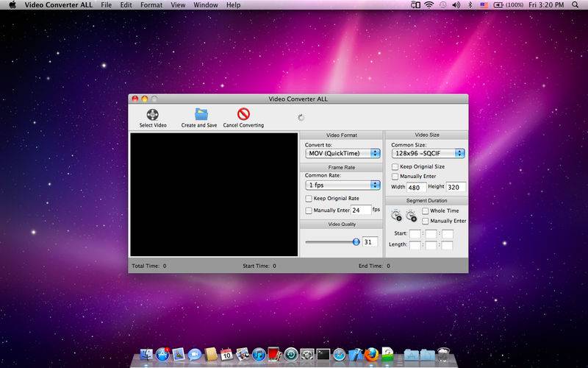
Task: Open the Window menu
Action: [206, 5]
